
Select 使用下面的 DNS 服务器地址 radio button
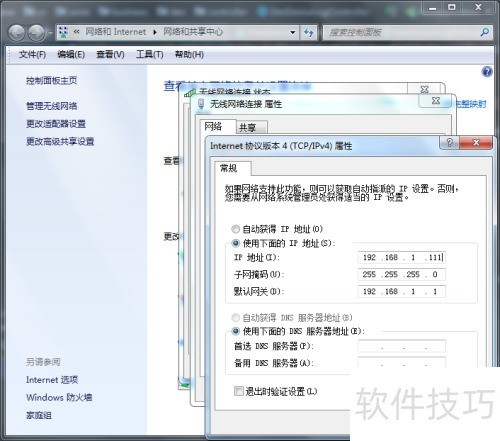coord(235,331)
